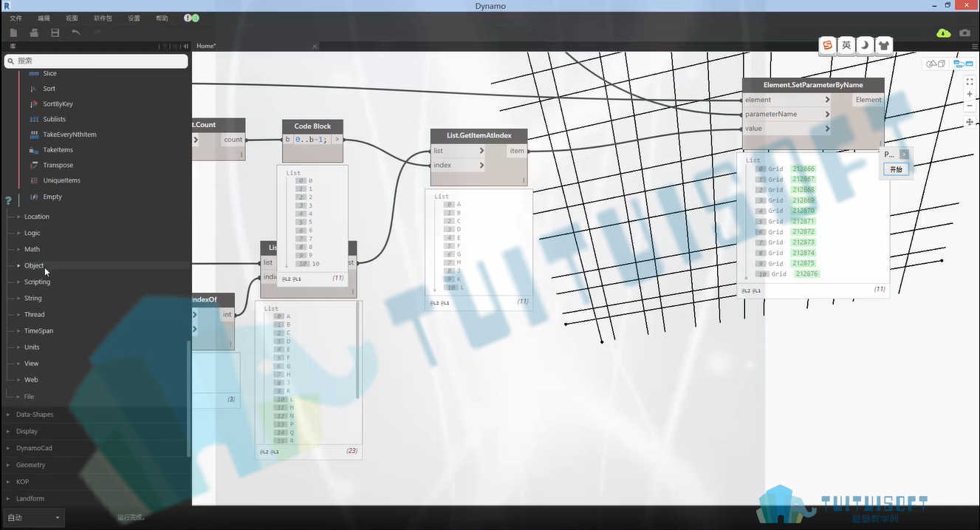Undo the last action
Image resolution: width=980 pixels, height=530 pixels.
click(x=76, y=33)
